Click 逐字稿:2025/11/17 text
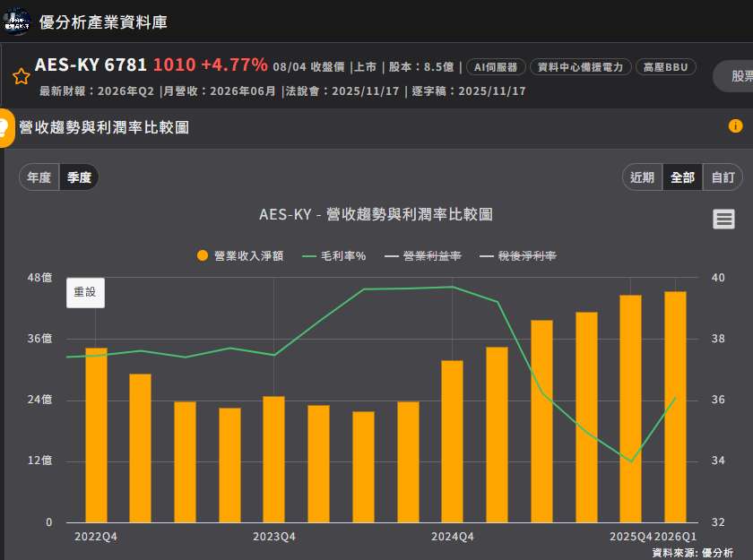The image size is (753, 560). [x=469, y=91]
